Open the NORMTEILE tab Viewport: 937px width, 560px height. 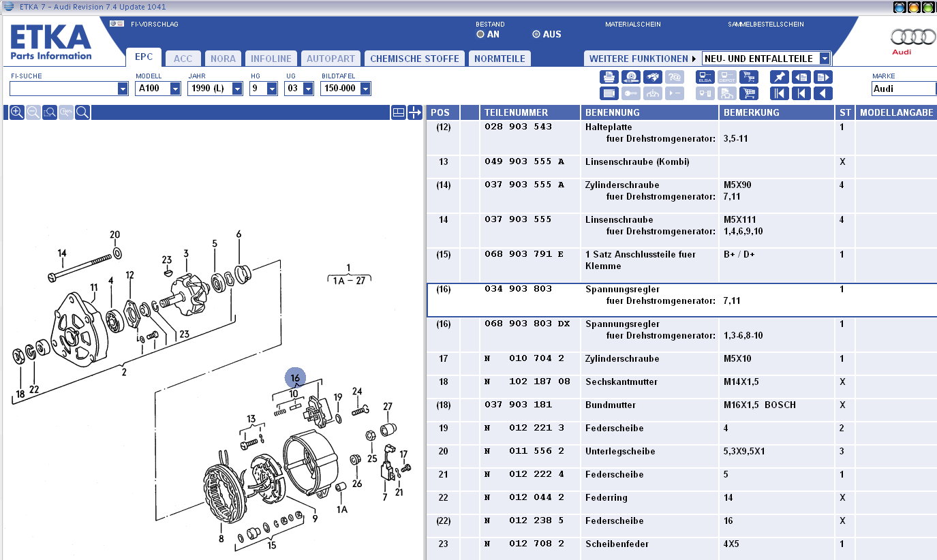(500, 59)
